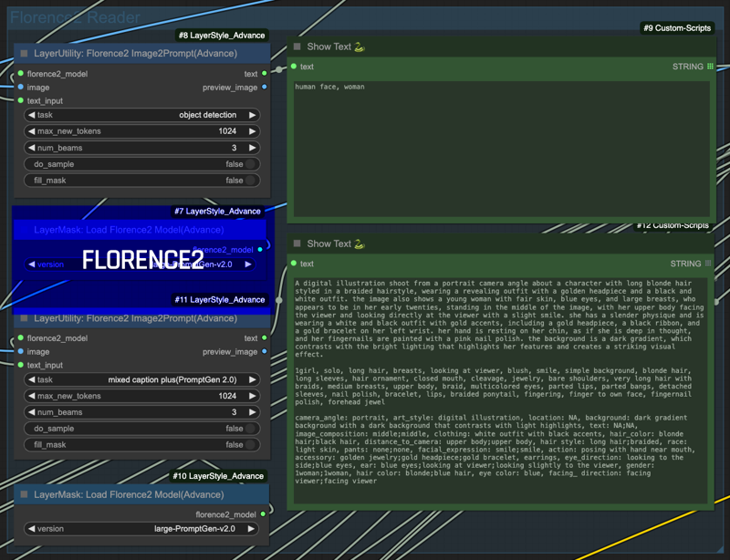The width and height of the screenshot is (730, 560).
Task: Decrease max_new_tokens in the mixed caption node
Action: coord(31,396)
